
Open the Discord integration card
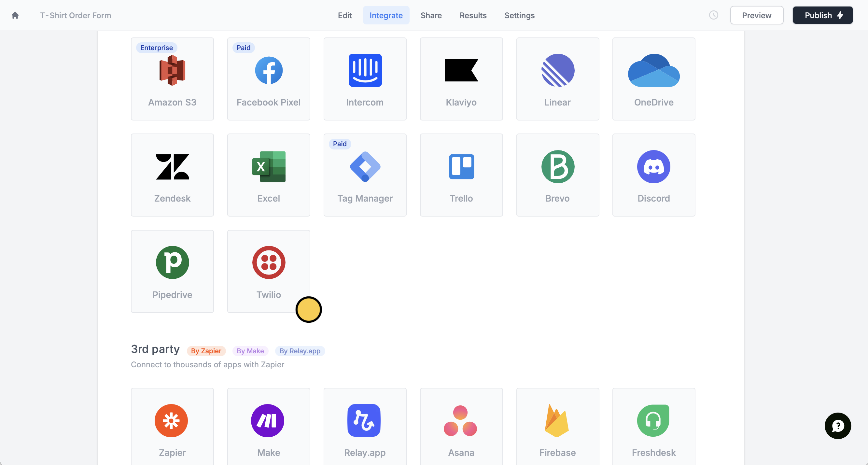pos(653,175)
